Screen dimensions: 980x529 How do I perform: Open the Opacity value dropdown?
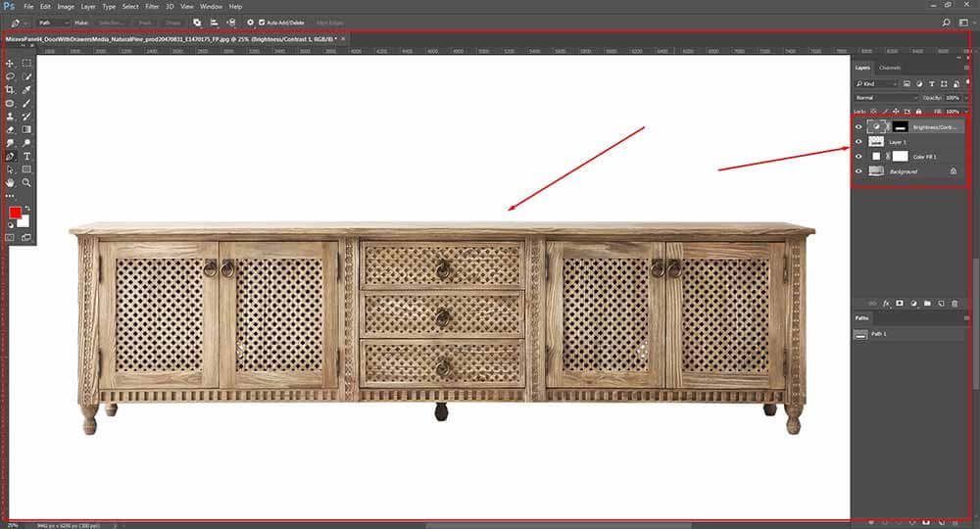966,98
